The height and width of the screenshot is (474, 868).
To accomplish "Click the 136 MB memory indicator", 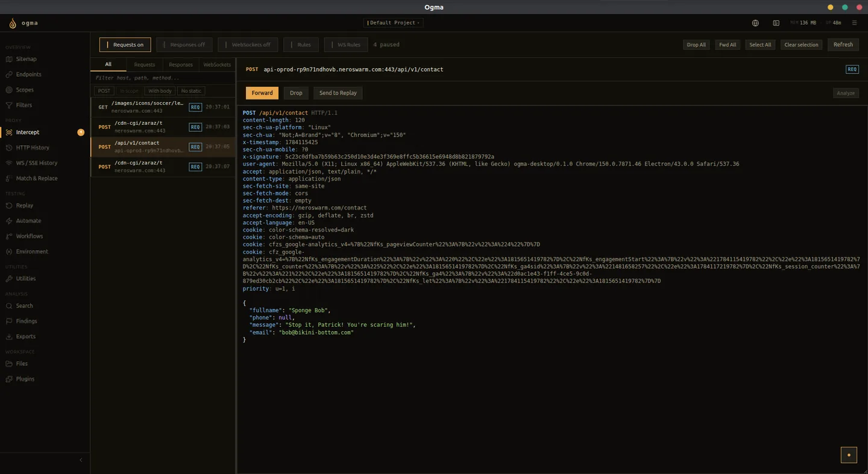I will pos(804,23).
